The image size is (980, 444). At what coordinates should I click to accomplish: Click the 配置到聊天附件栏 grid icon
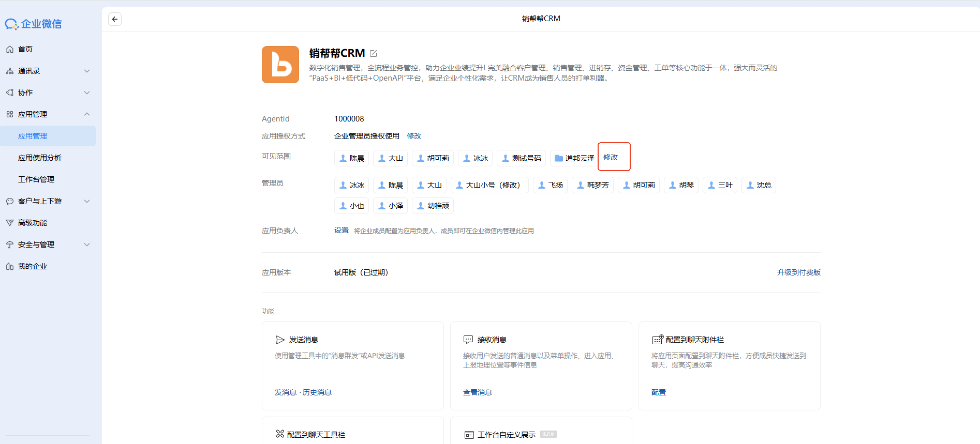click(657, 340)
